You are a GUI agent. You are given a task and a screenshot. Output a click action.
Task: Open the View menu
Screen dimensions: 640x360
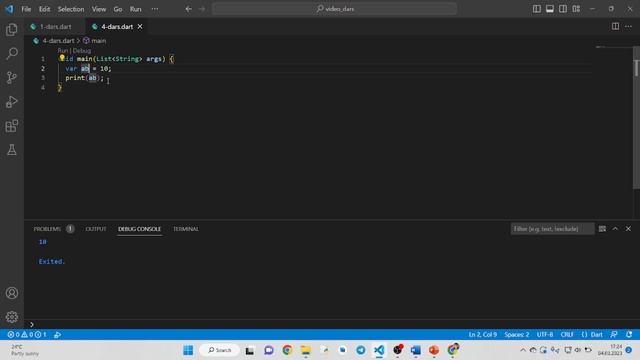[98, 9]
